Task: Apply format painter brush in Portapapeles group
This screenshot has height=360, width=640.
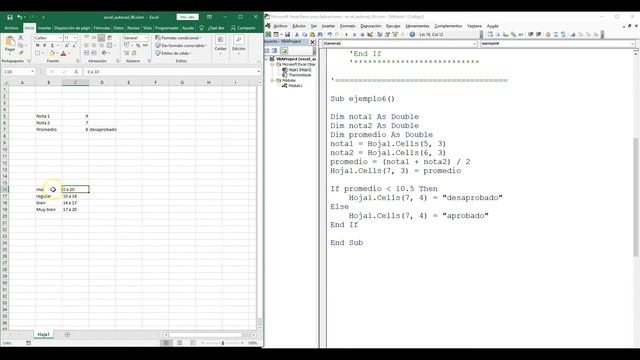Action: (21, 53)
